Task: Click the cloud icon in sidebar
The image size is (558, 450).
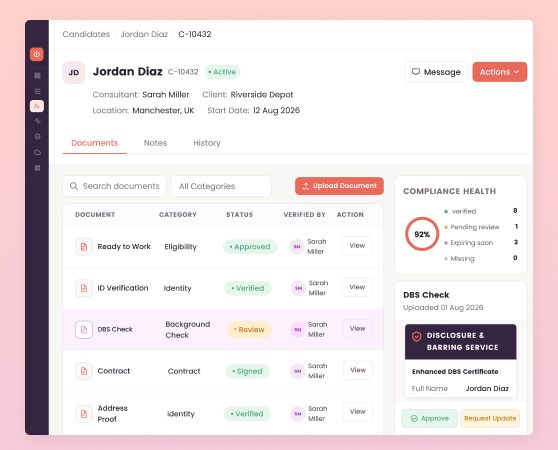Action: coord(37,153)
